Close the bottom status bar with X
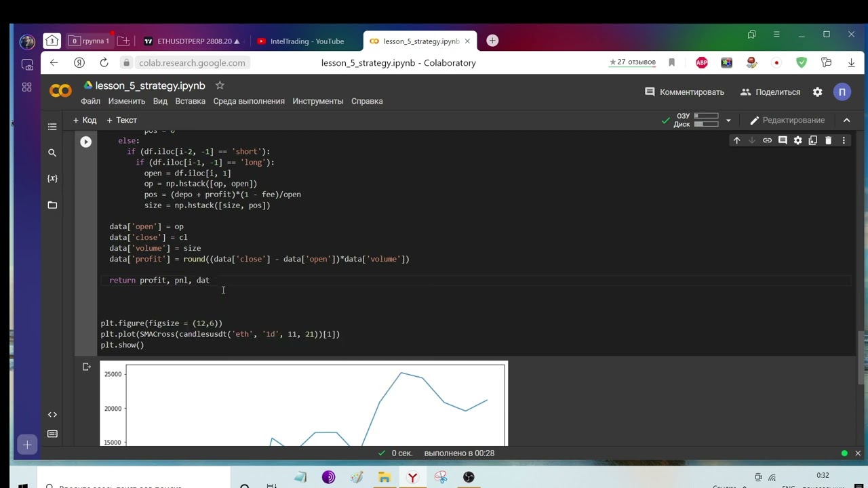Image resolution: width=868 pixels, height=488 pixels. point(858,453)
